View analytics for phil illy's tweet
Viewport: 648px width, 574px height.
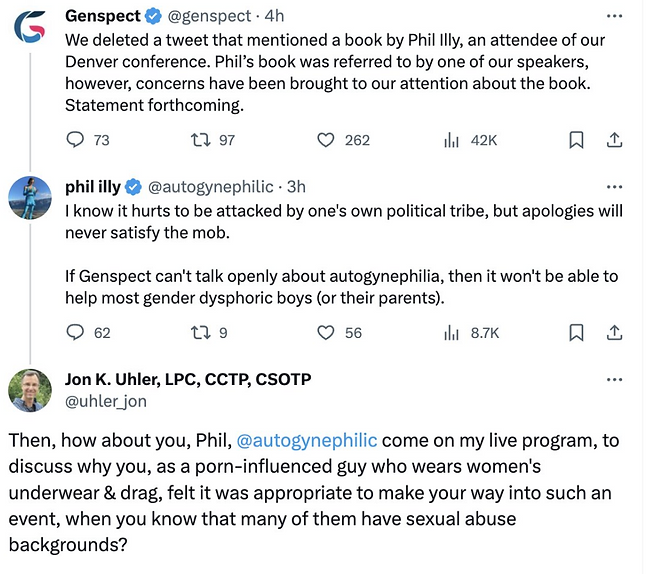450,333
